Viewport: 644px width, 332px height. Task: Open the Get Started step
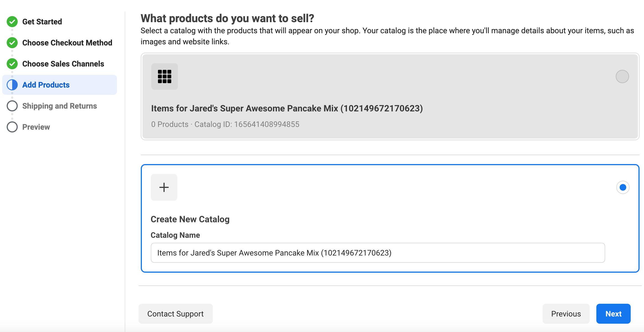pos(42,22)
